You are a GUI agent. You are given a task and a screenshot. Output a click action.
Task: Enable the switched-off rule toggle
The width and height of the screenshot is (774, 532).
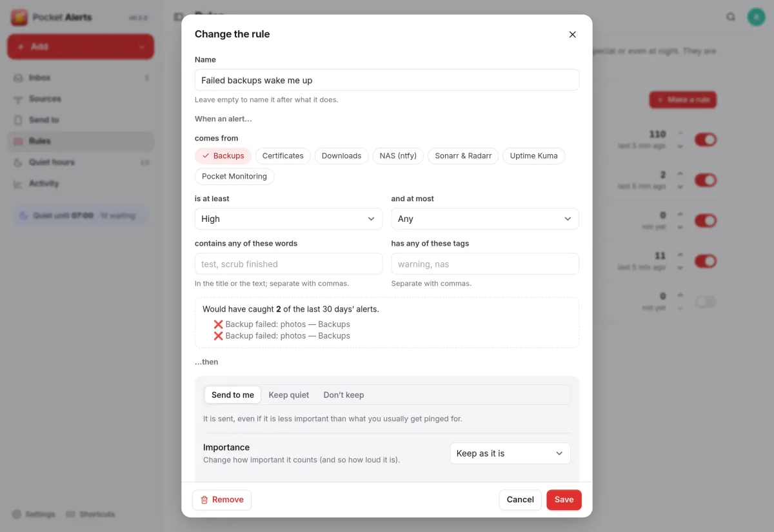pyautogui.click(x=706, y=302)
